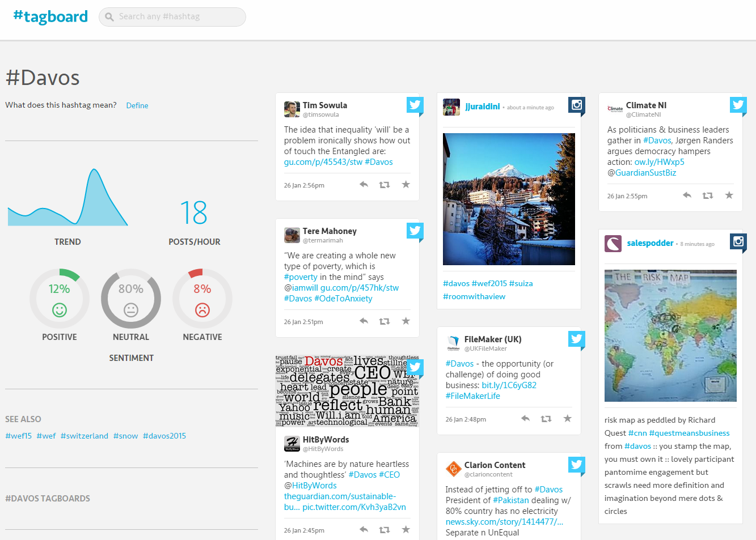The image size is (756, 540).
Task: Open gu.com/p/45543/stw link in Tim's tweet
Action: click(323, 162)
